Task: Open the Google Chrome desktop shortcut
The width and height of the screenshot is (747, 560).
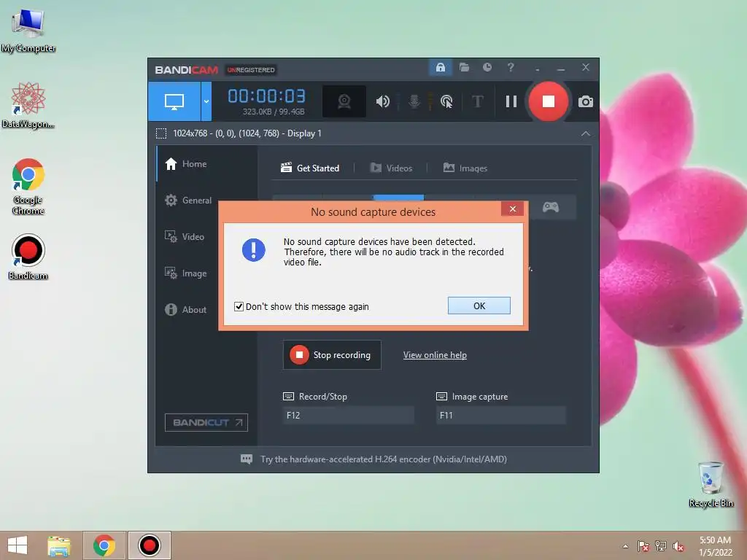Action: click(28, 186)
